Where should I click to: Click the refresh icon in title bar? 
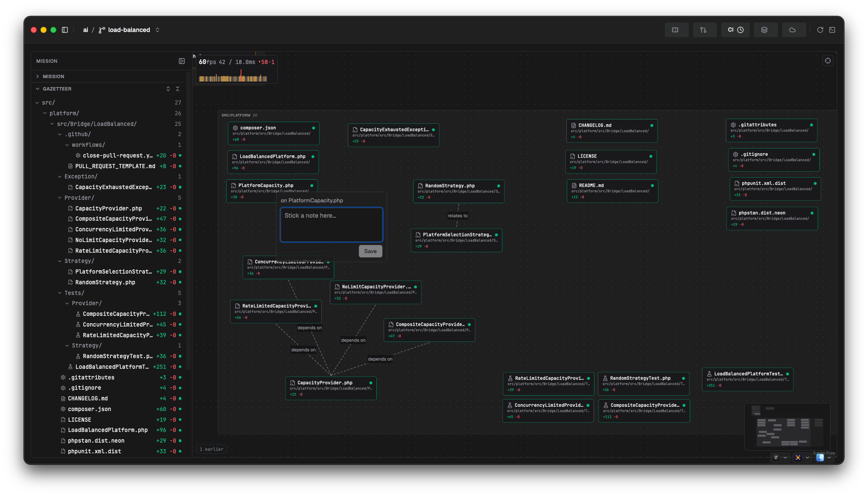[820, 30]
